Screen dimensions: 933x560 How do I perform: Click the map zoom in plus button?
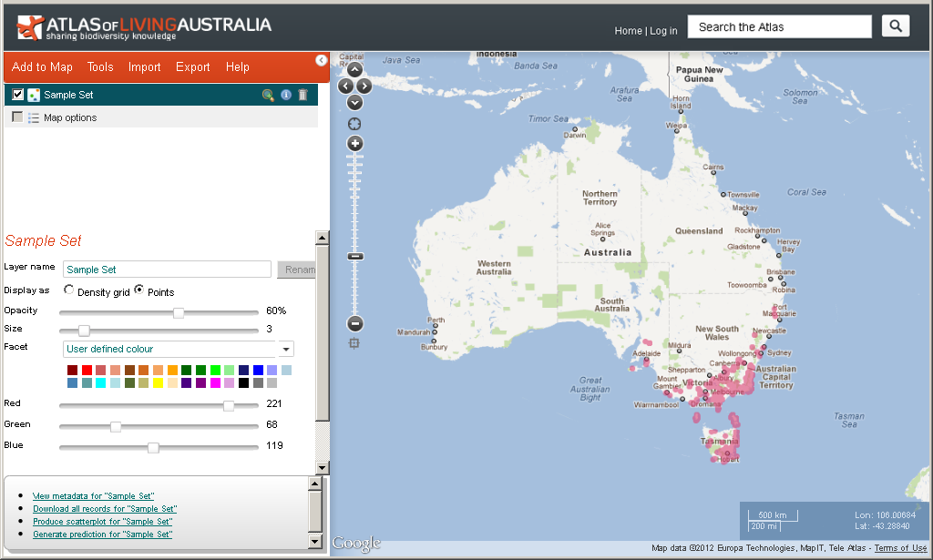[x=355, y=144]
